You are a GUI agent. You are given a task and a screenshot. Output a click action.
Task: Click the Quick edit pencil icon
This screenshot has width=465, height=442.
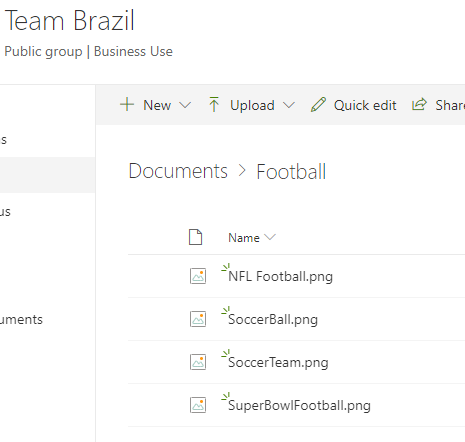pyautogui.click(x=318, y=105)
